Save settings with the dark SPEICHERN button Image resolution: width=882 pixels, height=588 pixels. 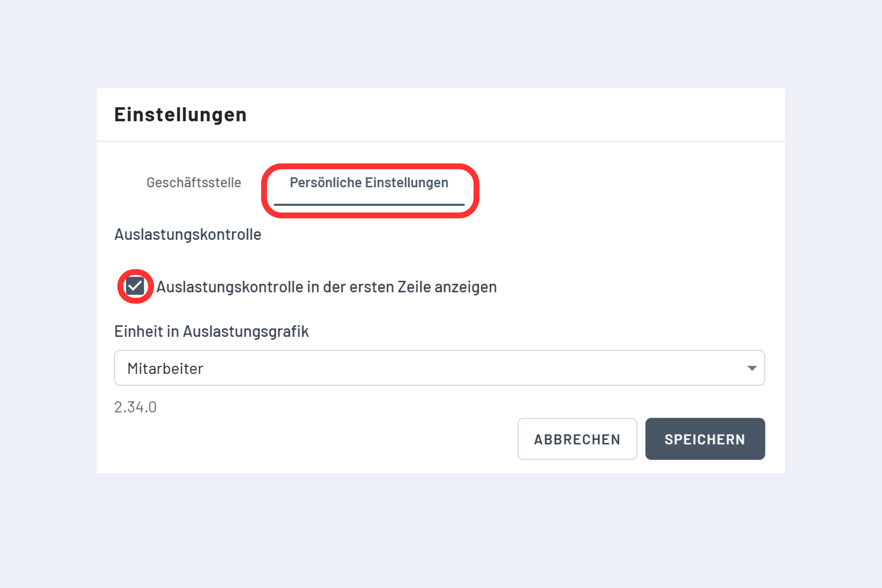coord(705,439)
